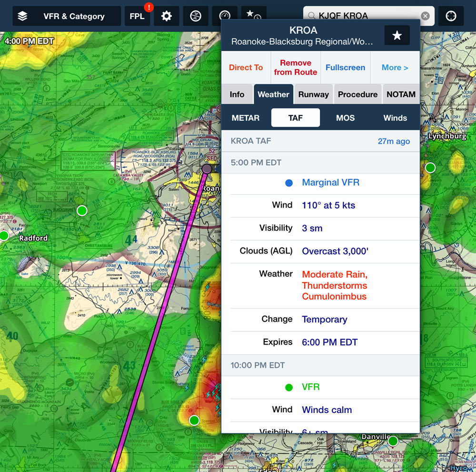Viewport: 476px width, 472px height.
Task: Open the settings gear menu
Action: pyautogui.click(x=166, y=16)
